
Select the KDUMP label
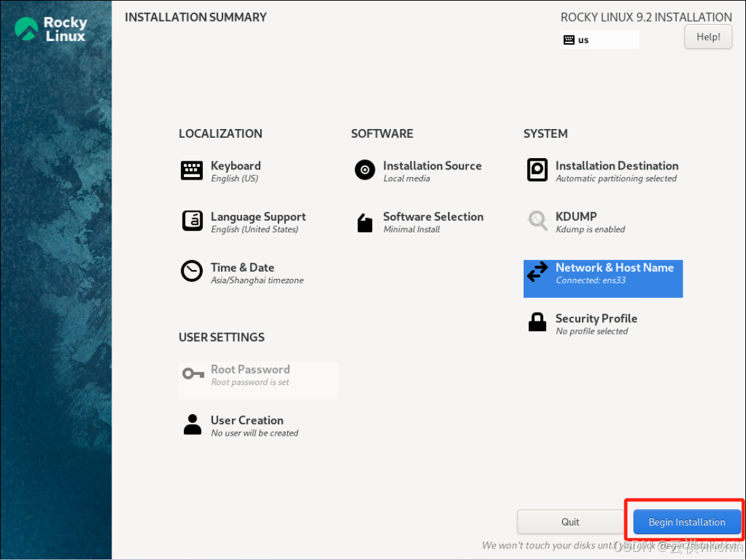coord(576,216)
